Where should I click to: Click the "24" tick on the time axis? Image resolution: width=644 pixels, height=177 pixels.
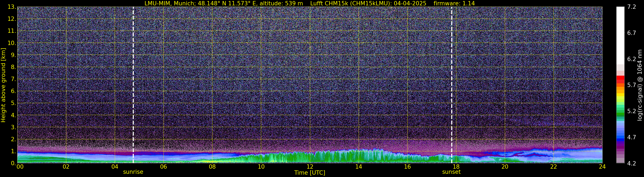[x=602, y=167]
